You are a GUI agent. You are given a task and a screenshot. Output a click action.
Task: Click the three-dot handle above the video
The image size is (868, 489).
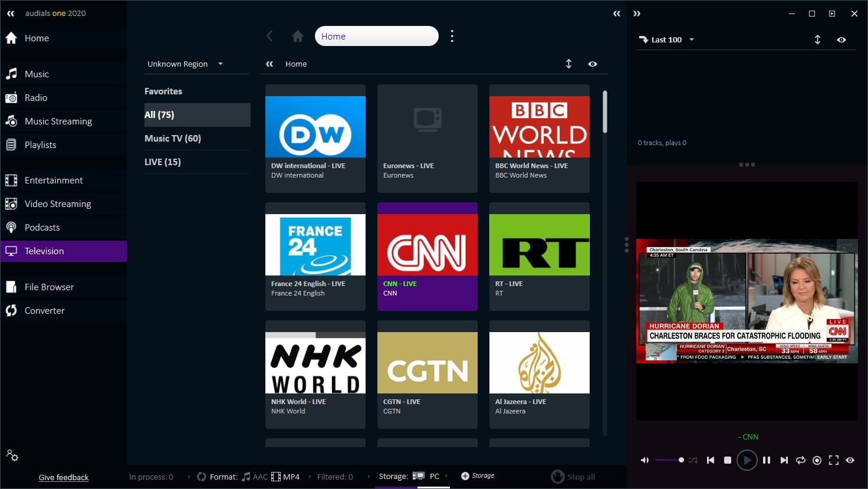coord(747,165)
